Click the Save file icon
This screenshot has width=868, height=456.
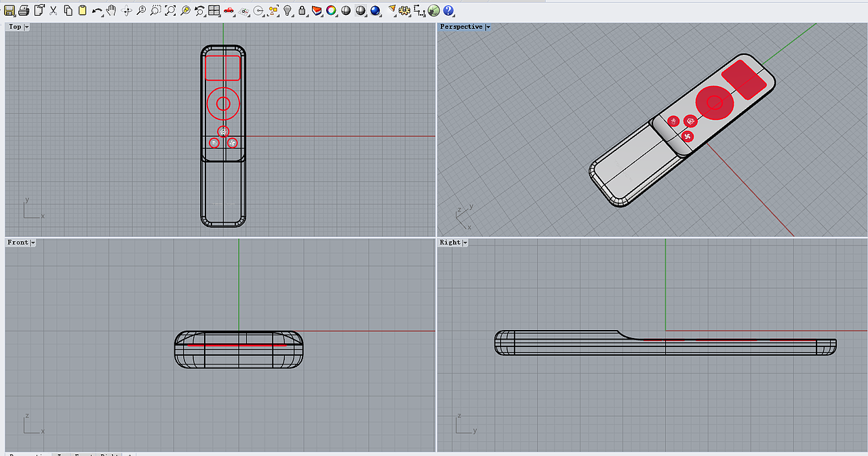(x=9, y=10)
